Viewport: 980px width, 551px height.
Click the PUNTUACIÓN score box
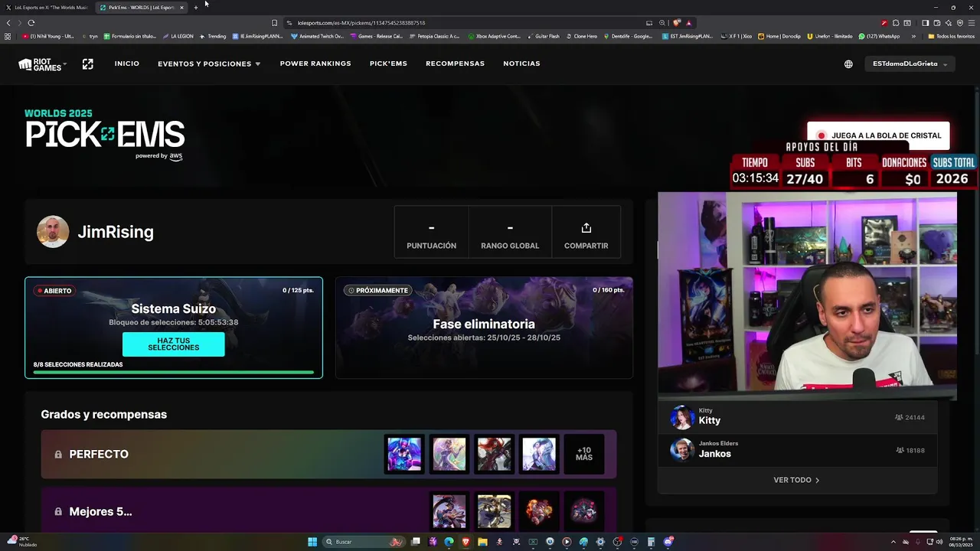tap(431, 232)
